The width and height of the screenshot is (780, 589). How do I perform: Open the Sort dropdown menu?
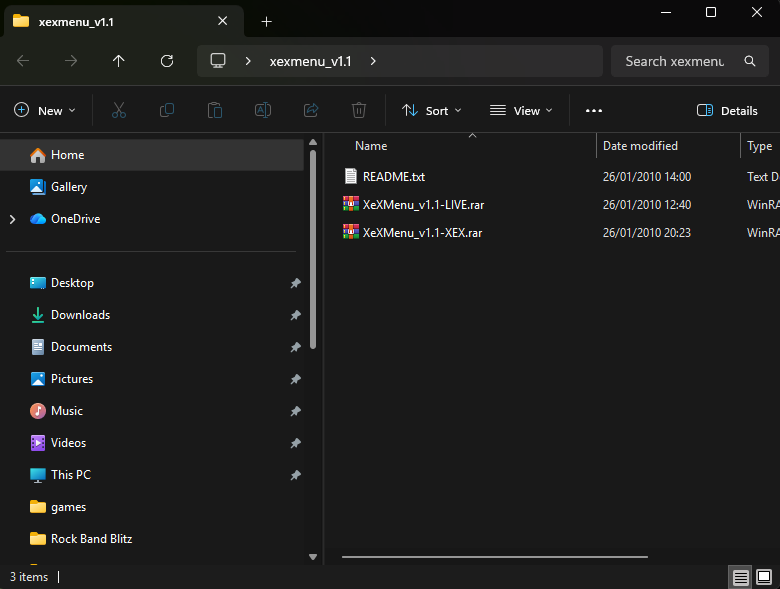tap(431, 110)
